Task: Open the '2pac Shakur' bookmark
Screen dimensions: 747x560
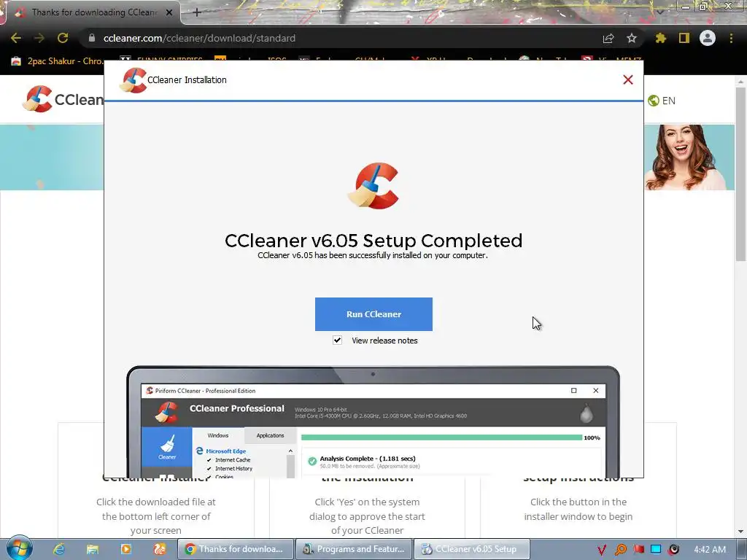Action: [x=57, y=61]
